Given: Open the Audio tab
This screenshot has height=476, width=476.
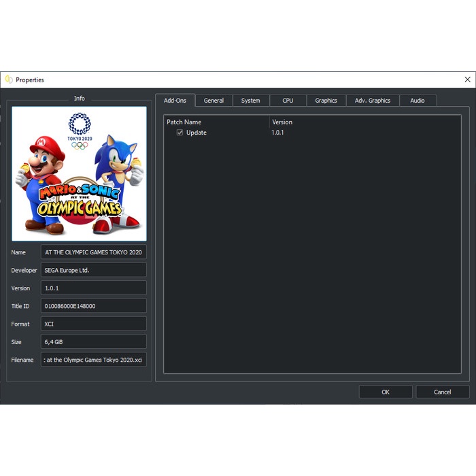Looking at the screenshot, I should pos(417,101).
